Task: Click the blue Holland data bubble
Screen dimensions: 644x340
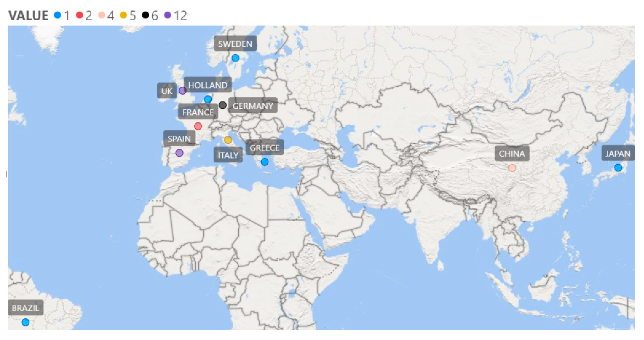Action: point(208,99)
